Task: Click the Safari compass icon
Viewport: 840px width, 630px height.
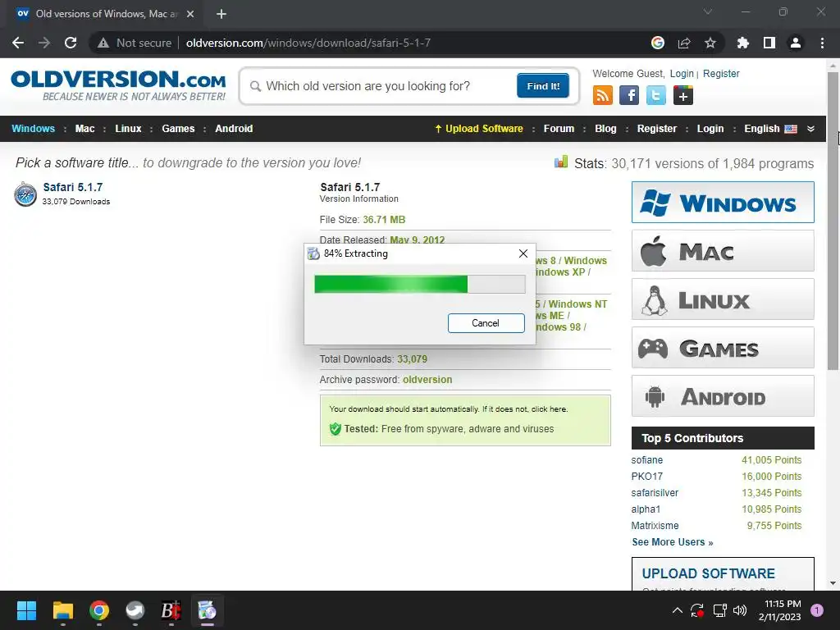Action: coord(25,194)
